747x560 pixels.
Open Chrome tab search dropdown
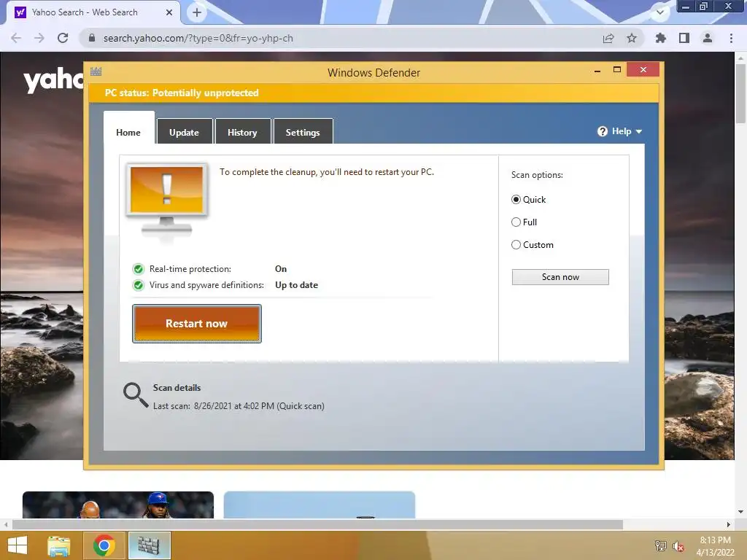click(660, 12)
